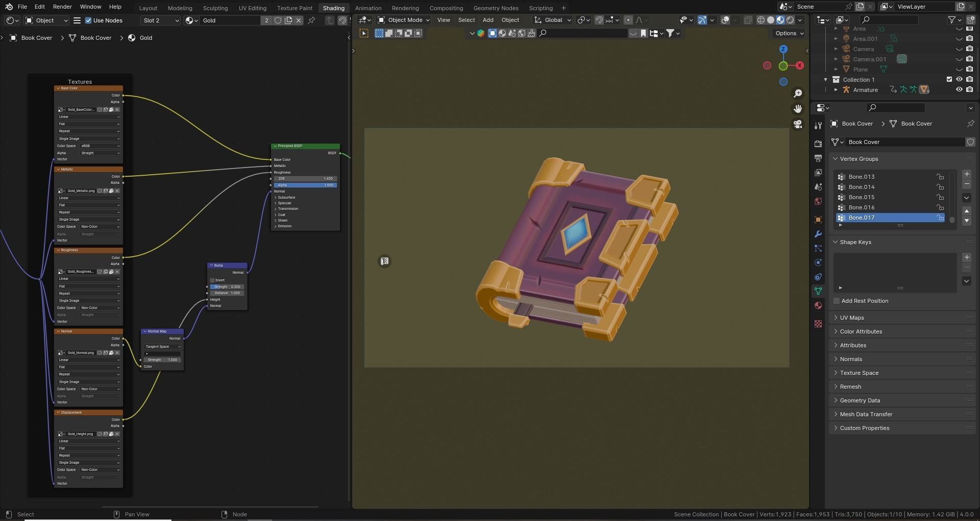The width and height of the screenshot is (980, 521).
Task: Open the File menu
Action: click(22, 7)
